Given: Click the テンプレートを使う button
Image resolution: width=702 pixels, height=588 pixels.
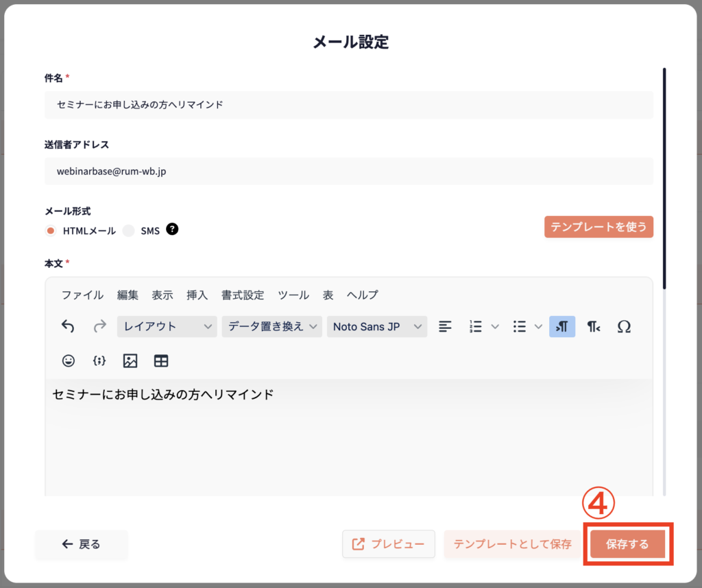Looking at the screenshot, I should pos(598,227).
